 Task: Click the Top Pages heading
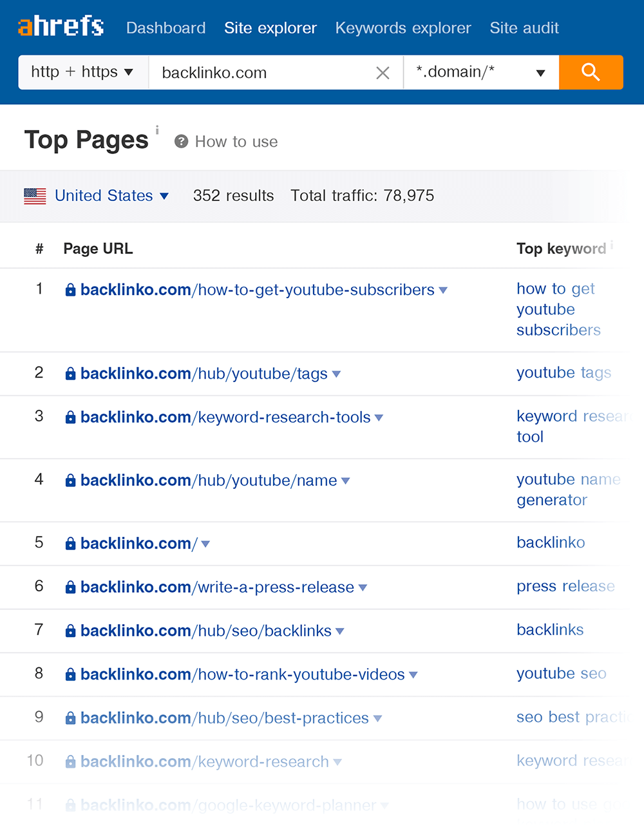click(x=86, y=140)
